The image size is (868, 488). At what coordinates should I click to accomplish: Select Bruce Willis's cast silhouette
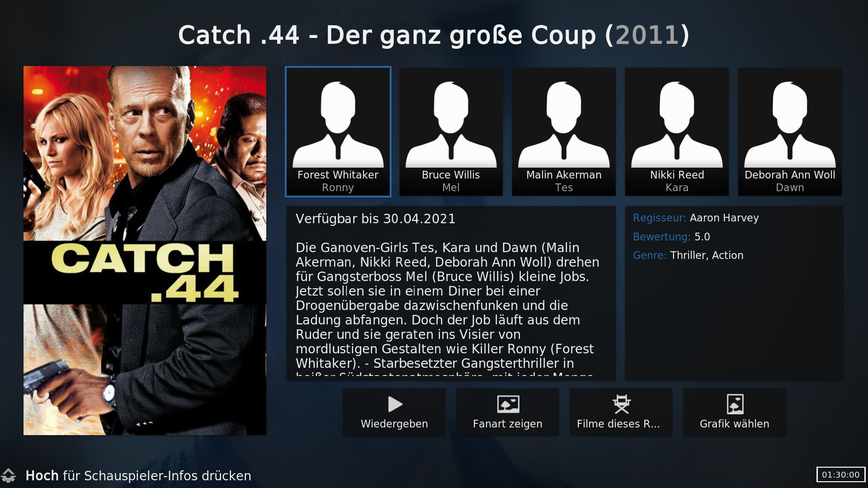click(x=451, y=124)
